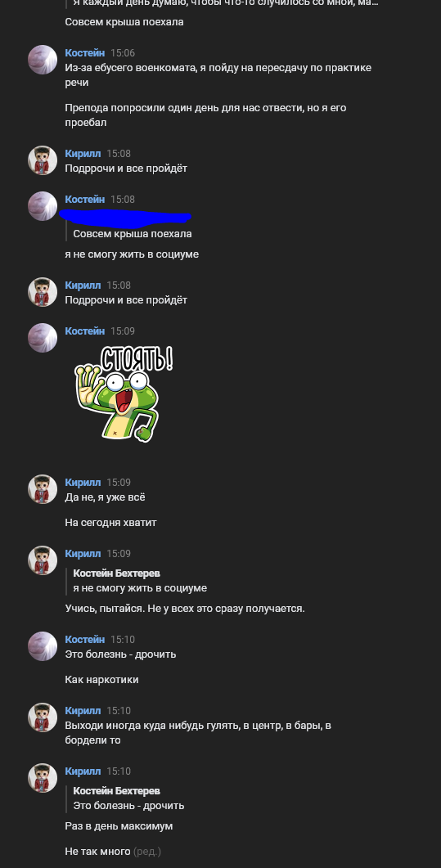
Task: Open Костейн's avatar beside the frog sticker message
Action: [43, 338]
